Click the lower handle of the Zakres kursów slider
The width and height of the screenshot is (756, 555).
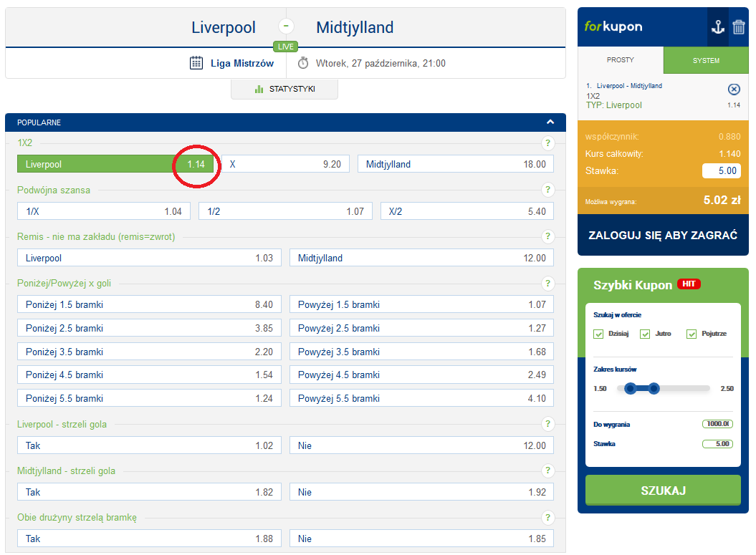630,388
